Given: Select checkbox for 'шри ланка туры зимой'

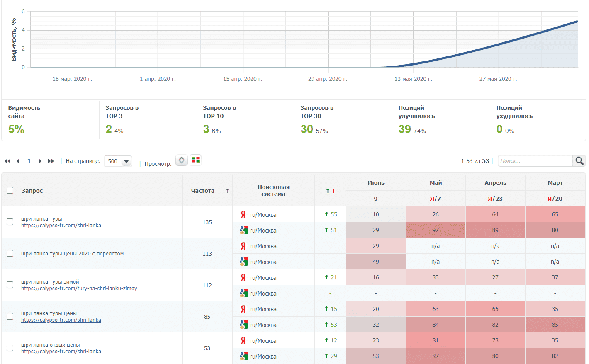Looking at the screenshot, I should pos(10,285).
